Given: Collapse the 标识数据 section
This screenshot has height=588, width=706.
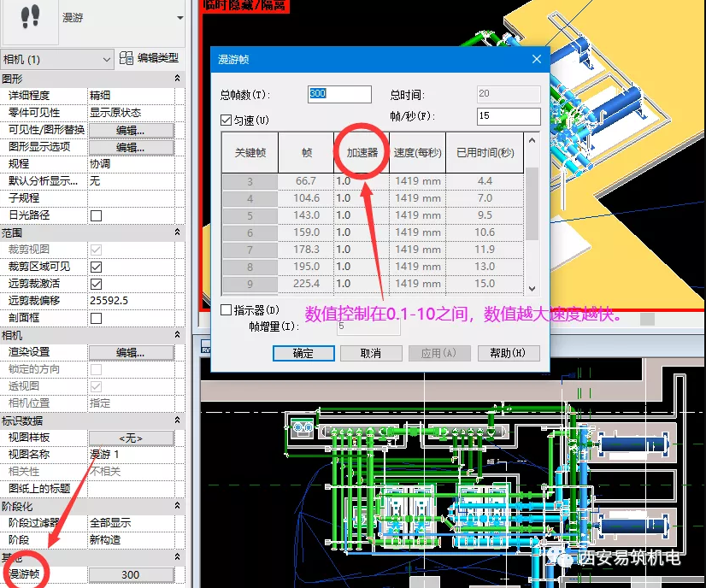Looking at the screenshot, I should tap(178, 420).
